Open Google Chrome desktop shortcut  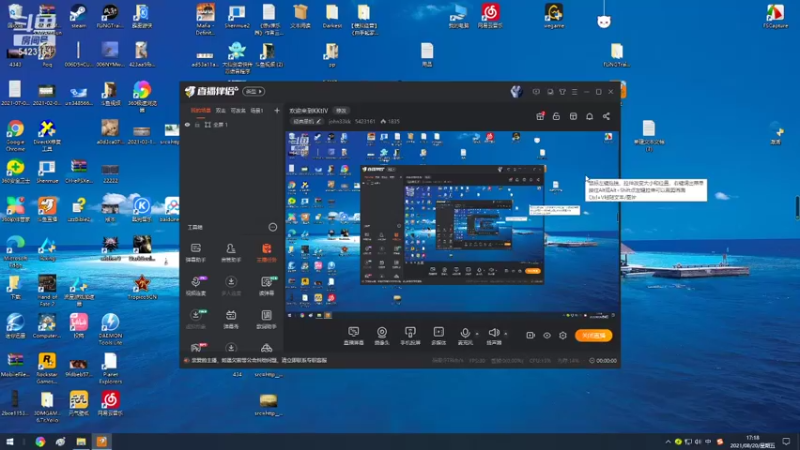click(15, 135)
